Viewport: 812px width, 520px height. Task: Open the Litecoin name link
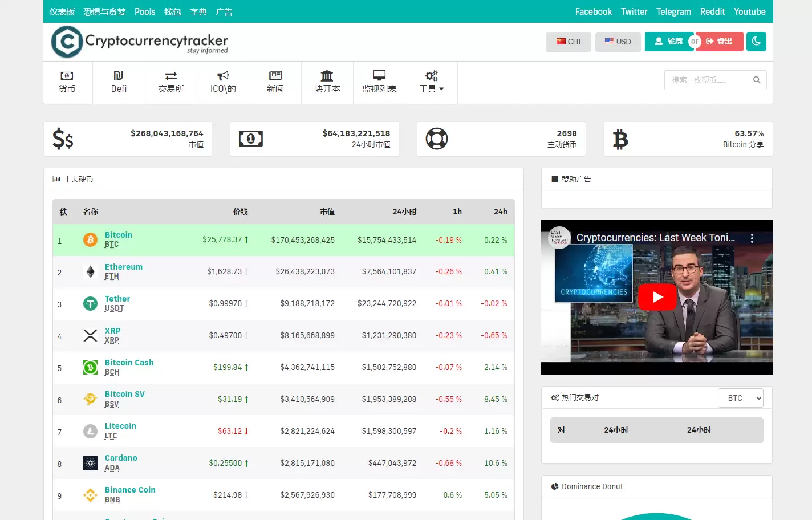pos(120,426)
